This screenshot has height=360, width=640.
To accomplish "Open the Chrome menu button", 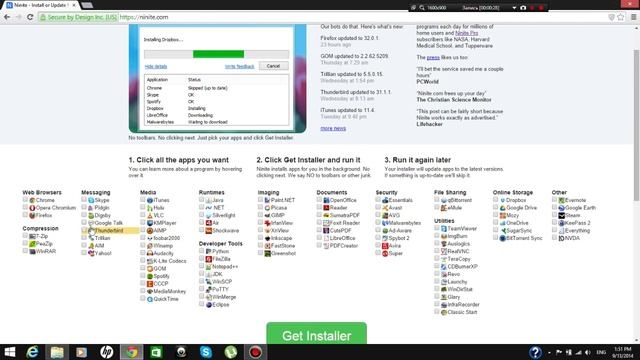I will pos(633,17).
